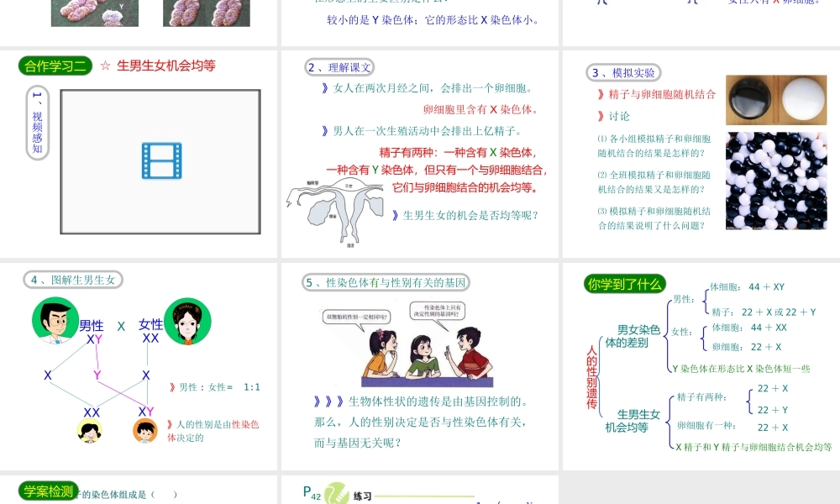The image size is (840, 504).
Task: Click the green 学案检测 badge
Action: (x=48, y=491)
